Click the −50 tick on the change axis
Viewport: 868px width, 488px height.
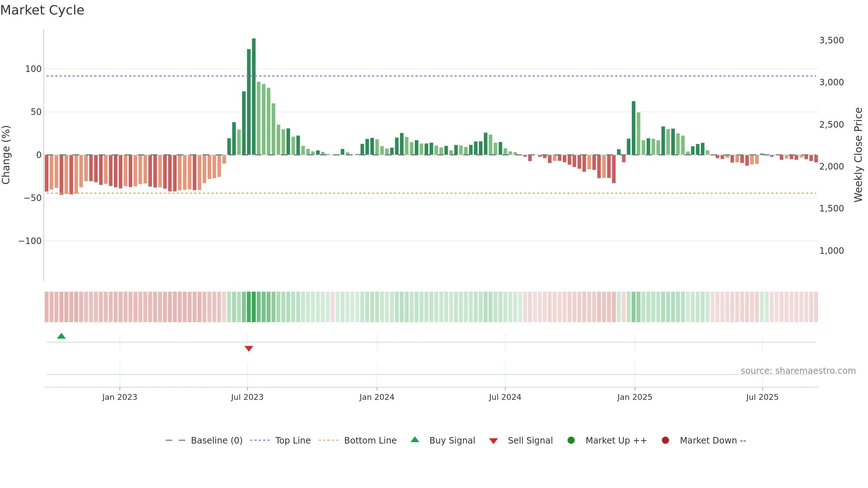(33, 198)
